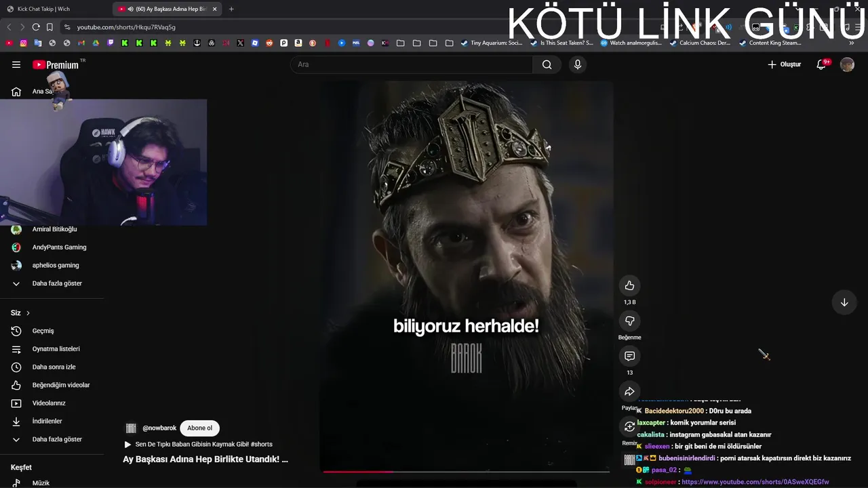Open the Amazon bookmark

(x=298, y=43)
